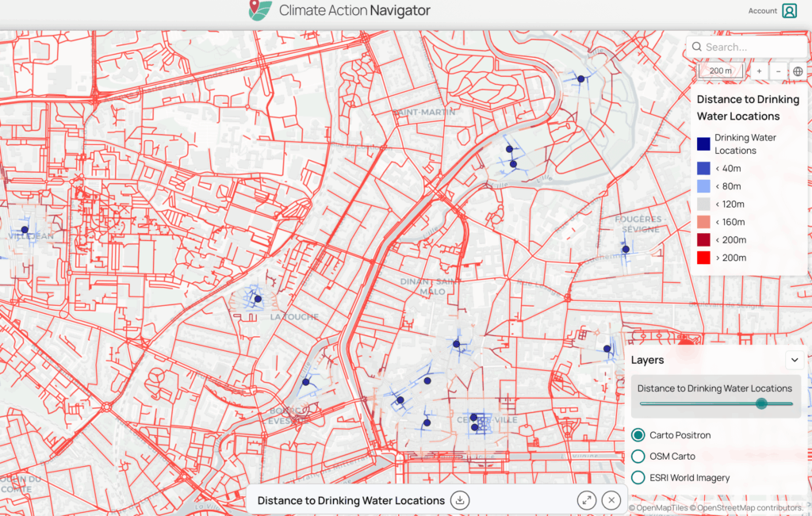Open the Account profile icon
The width and height of the screenshot is (812, 516).
point(789,11)
